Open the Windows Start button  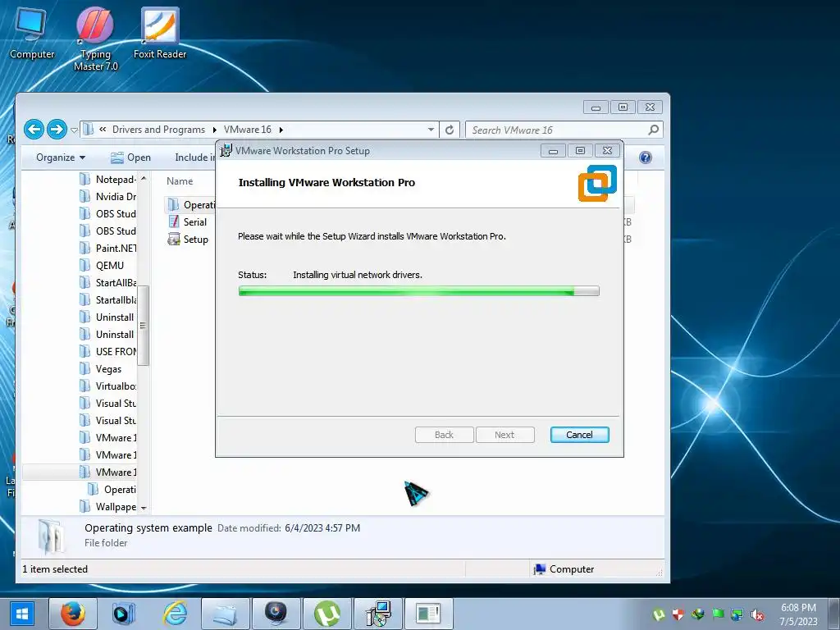[x=22, y=614]
